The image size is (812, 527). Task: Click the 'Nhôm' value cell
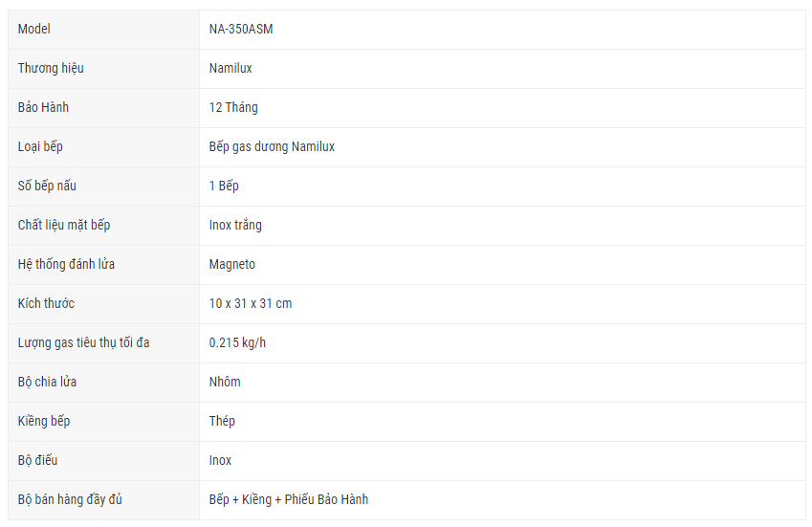pyautogui.click(x=225, y=383)
